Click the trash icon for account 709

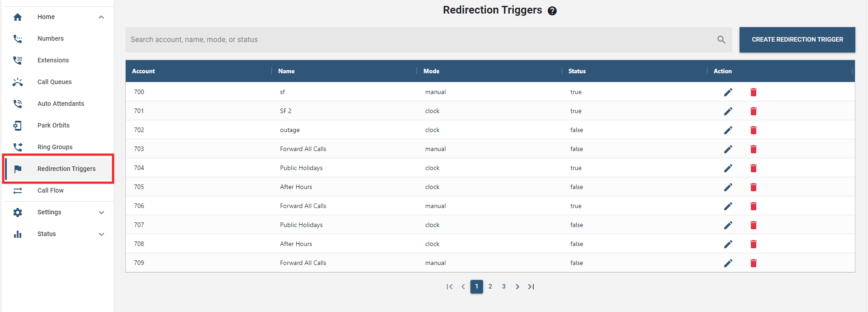[753, 263]
